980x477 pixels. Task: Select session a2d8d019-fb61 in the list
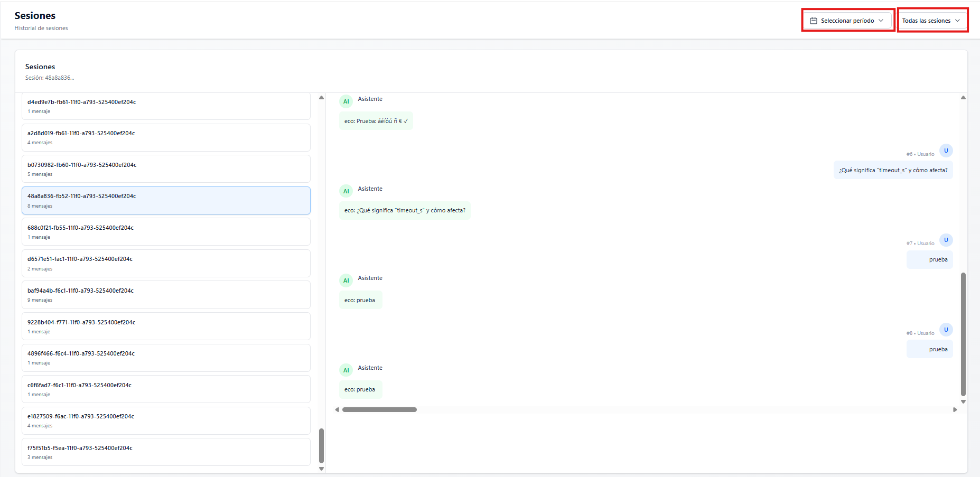(166, 137)
